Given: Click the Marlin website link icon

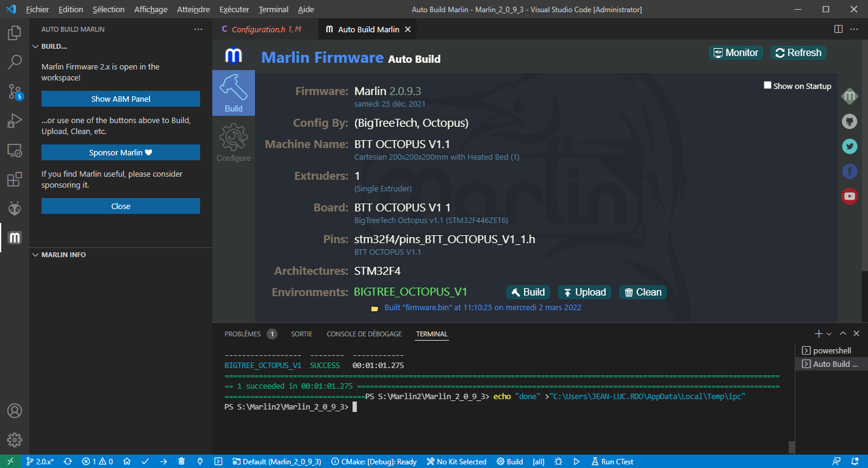Looking at the screenshot, I should point(849,96).
